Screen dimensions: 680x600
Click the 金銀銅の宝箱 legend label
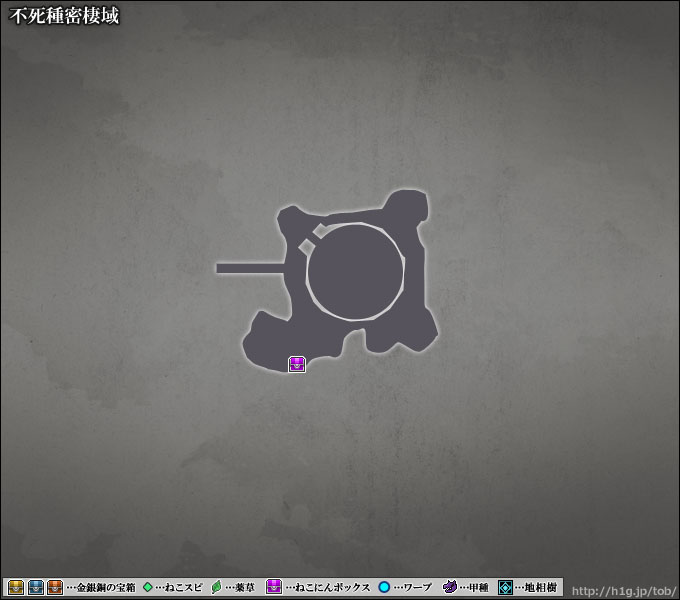click(105, 588)
